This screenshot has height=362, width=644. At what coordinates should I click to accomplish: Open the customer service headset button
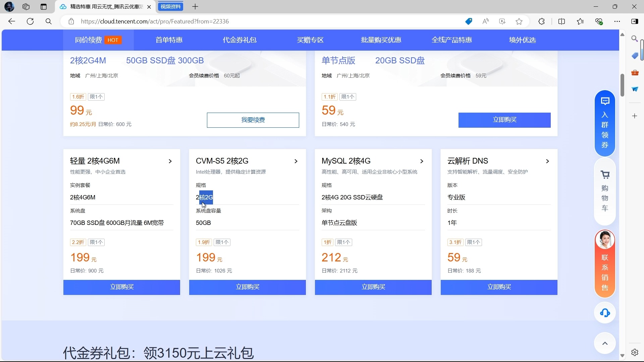(x=605, y=313)
